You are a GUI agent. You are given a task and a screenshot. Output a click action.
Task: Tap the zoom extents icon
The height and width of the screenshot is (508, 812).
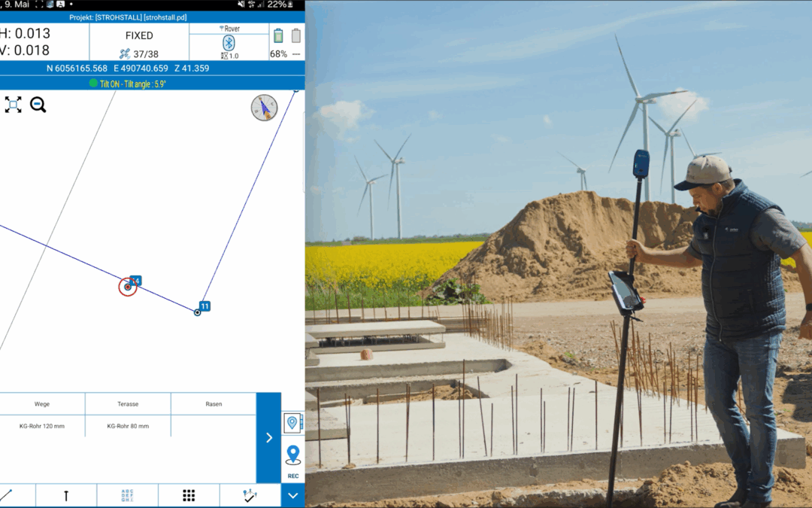tap(13, 105)
